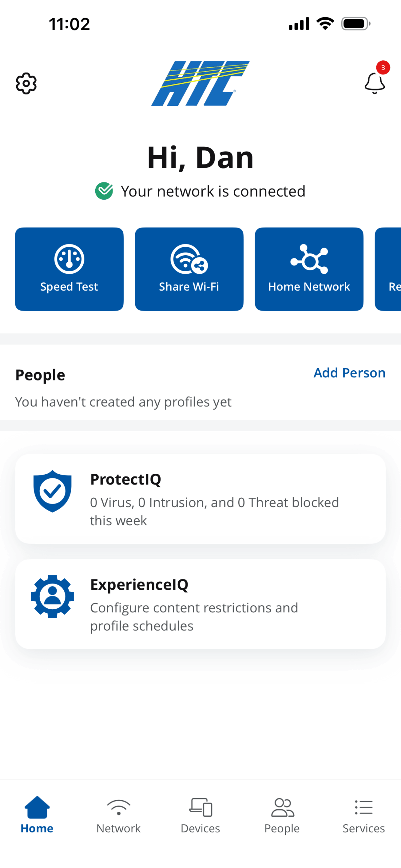Open the Services tab
Image resolution: width=401 pixels, height=868 pixels.
[x=364, y=815]
